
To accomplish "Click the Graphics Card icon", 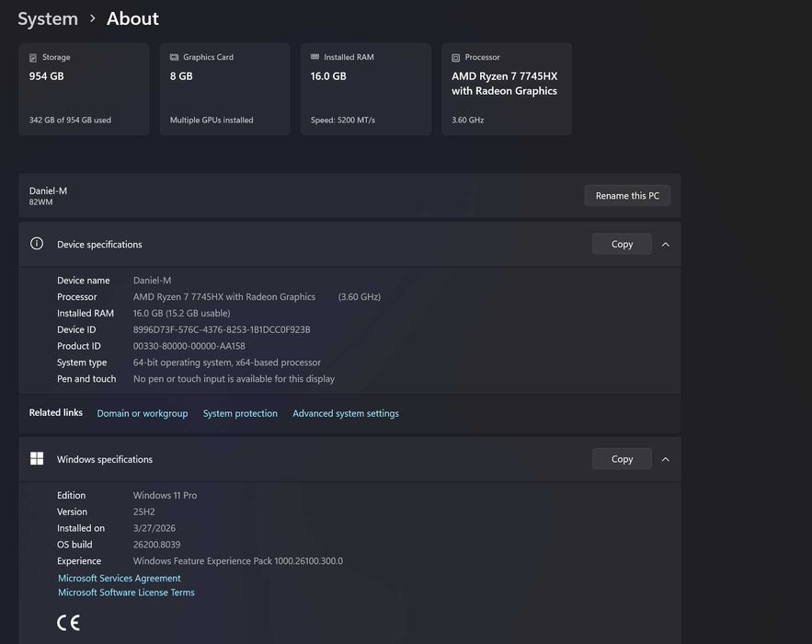I will pos(174,57).
